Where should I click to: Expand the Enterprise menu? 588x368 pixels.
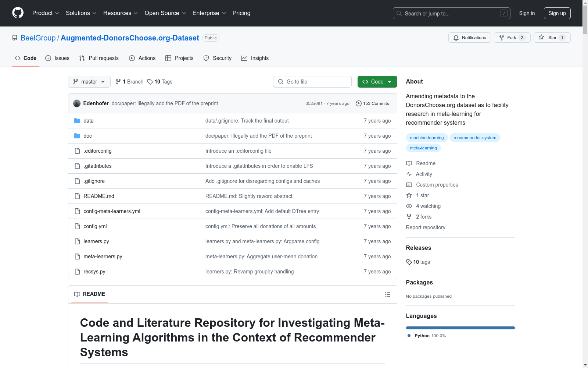tap(209, 13)
